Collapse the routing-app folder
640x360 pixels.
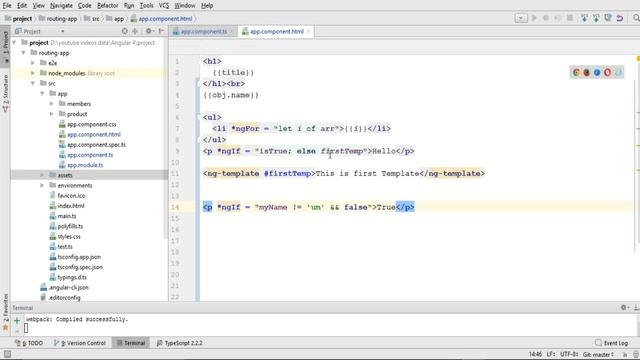[23, 53]
